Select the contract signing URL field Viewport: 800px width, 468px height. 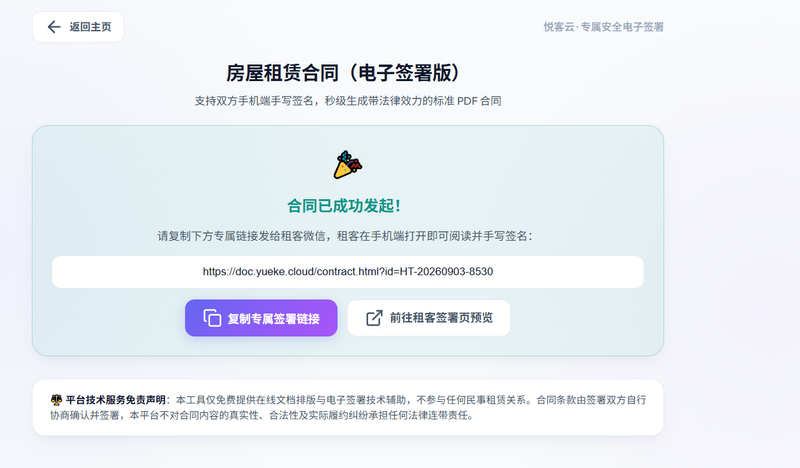click(348, 272)
